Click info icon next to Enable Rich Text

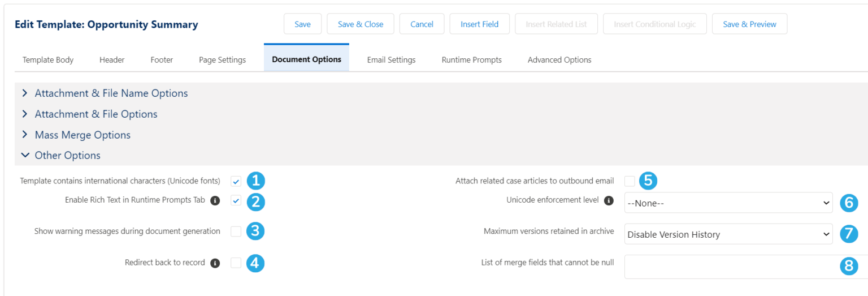tap(215, 200)
